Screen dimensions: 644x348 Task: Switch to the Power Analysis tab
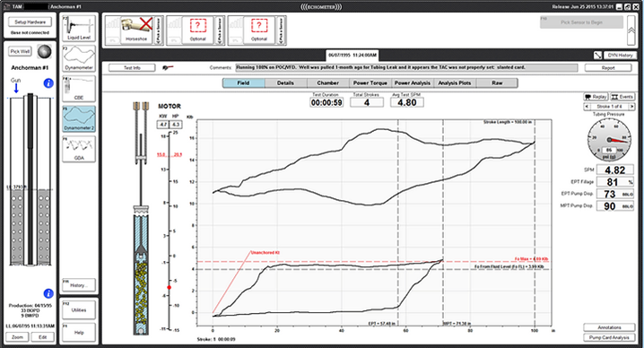[x=413, y=83]
